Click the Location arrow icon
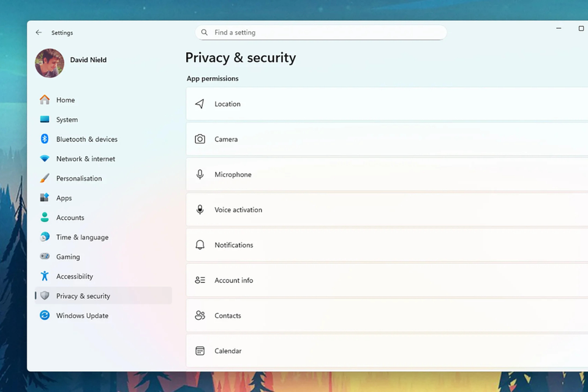Image resolution: width=588 pixels, height=392 pixels. pyautogui.click(x=200, y=104)
